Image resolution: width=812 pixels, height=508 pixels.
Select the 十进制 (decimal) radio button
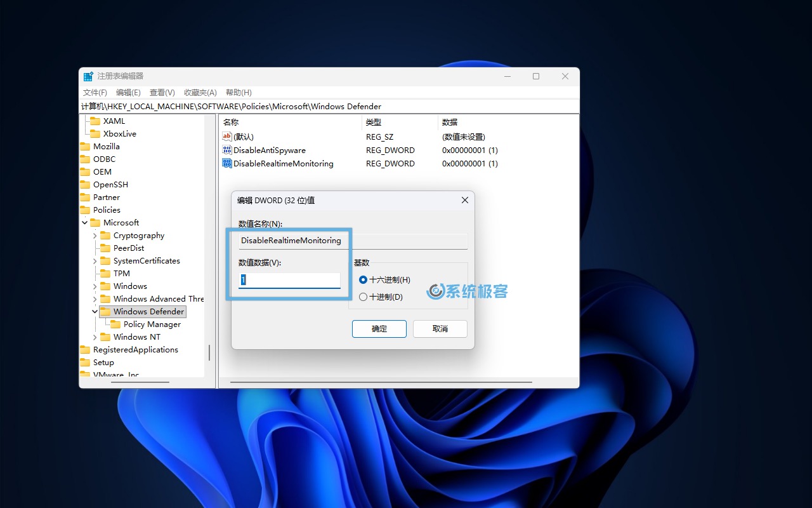363,297
